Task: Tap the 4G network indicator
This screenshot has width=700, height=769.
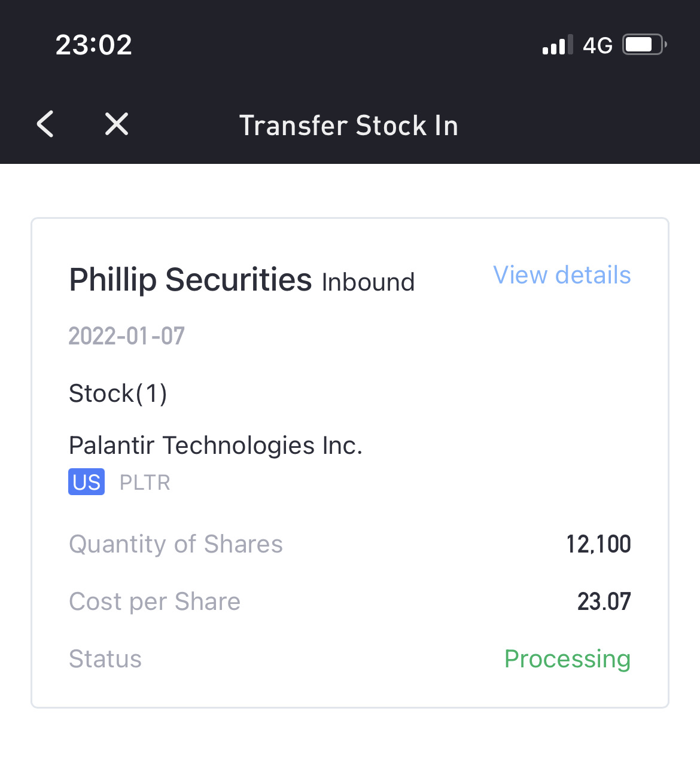Action: (598, 45)
